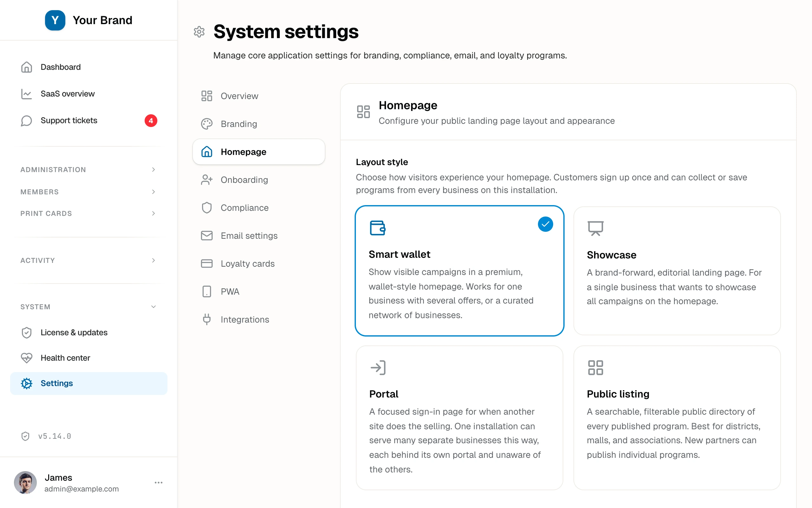Click the Layout style heading

tap(382, 162)
